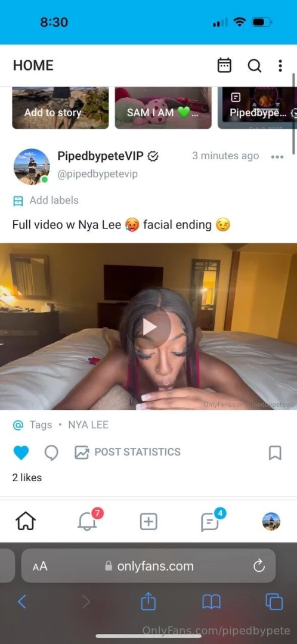Expand the post's horizontal three-dot options
This screenshot has height=644, width=297.
[x=277, y=156]
